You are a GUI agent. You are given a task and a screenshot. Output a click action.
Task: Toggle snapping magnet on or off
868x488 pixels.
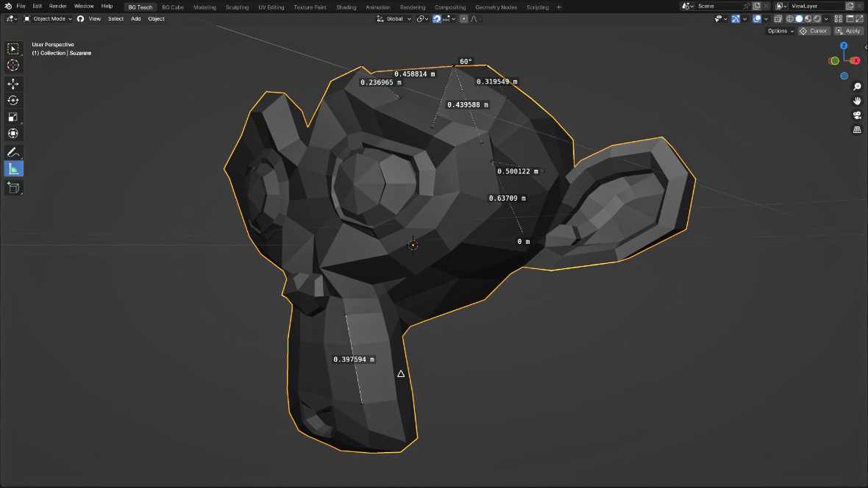pos(437,19)
